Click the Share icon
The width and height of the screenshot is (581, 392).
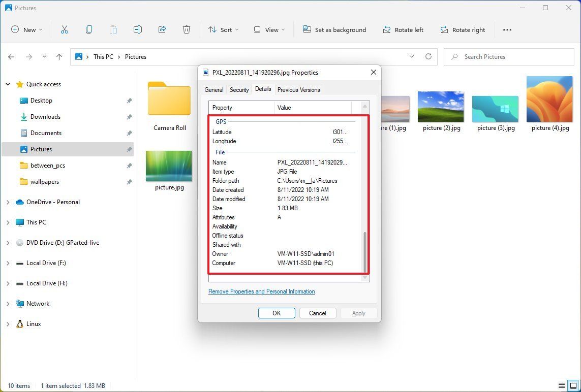162,29
